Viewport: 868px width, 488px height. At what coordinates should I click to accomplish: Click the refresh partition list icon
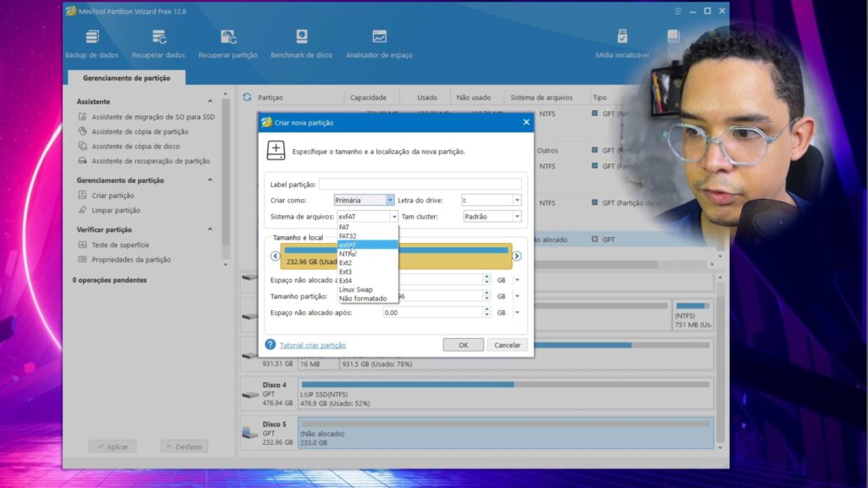pos(247,97)
